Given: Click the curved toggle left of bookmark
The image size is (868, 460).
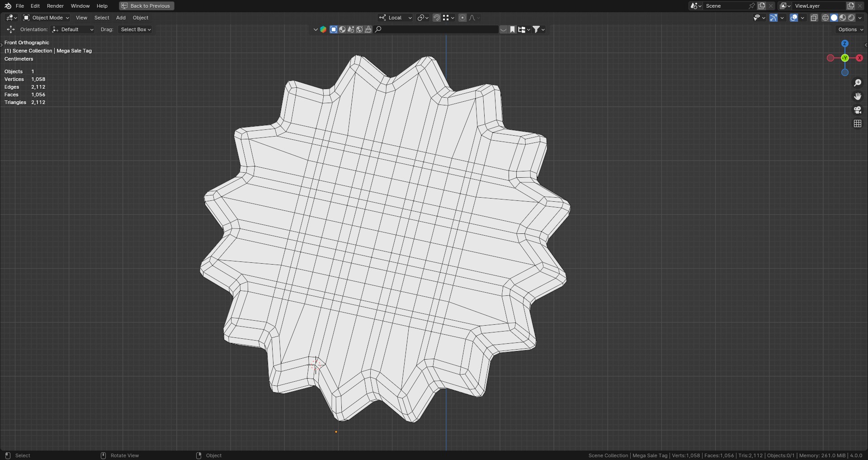Looking at the screenshot, I should (x=503, y=29).
